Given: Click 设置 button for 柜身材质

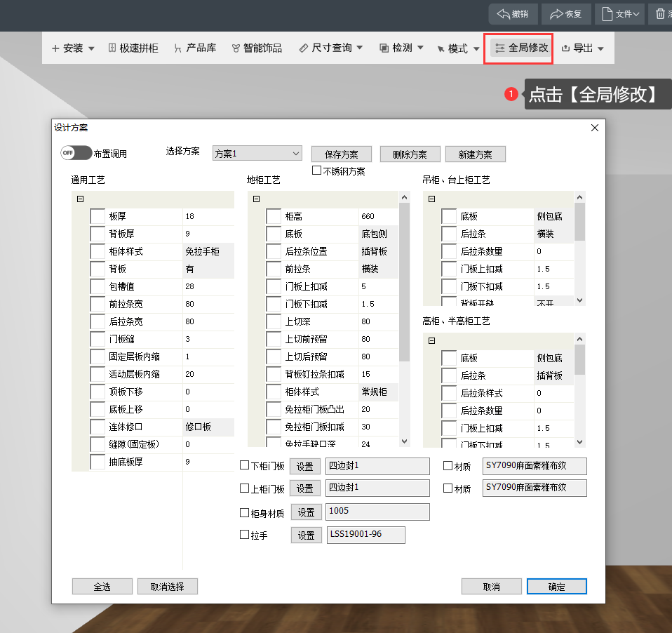Looking at the screenshot, I should [306, 512].
